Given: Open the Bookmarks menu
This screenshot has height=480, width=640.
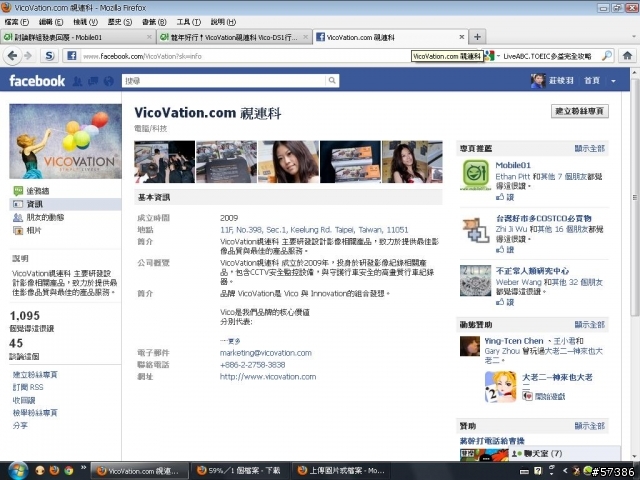Looking at the screenshot, I should 154,22.
